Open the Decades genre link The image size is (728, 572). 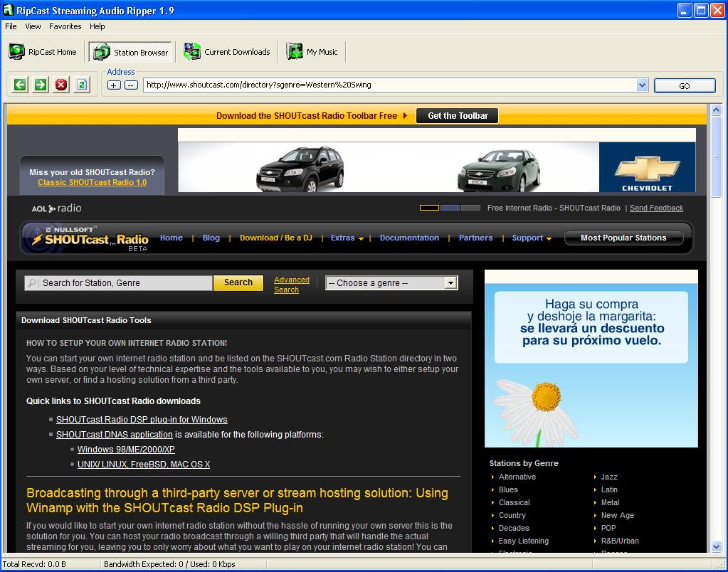[x=514, y=528]
